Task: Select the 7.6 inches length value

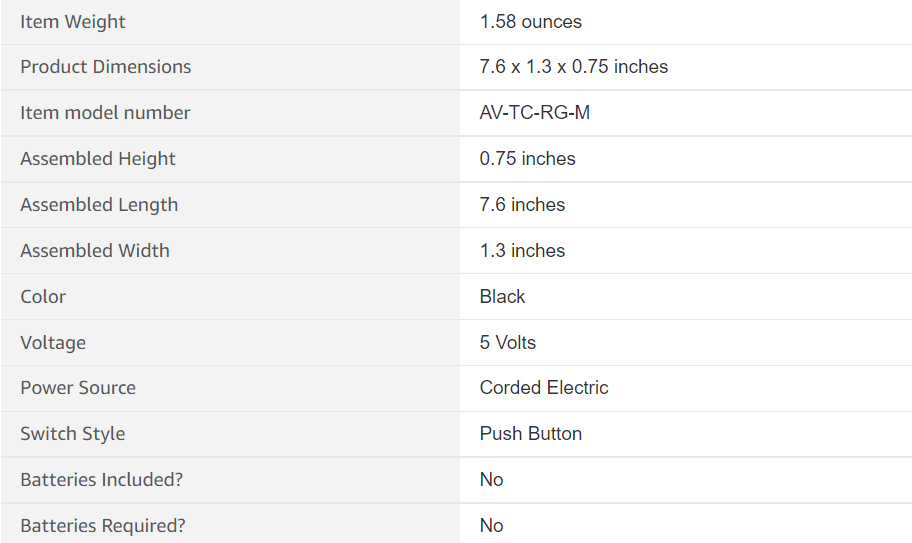Action: [522, 205]
